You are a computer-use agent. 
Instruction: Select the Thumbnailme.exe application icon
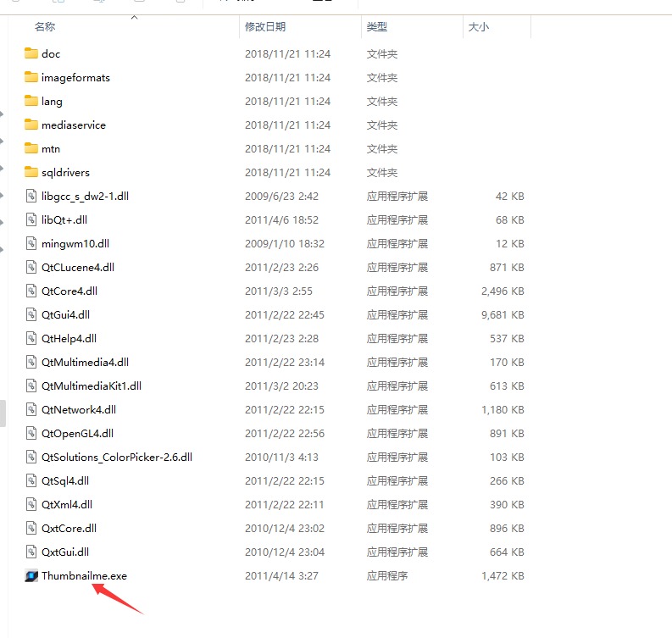[31, 575]
